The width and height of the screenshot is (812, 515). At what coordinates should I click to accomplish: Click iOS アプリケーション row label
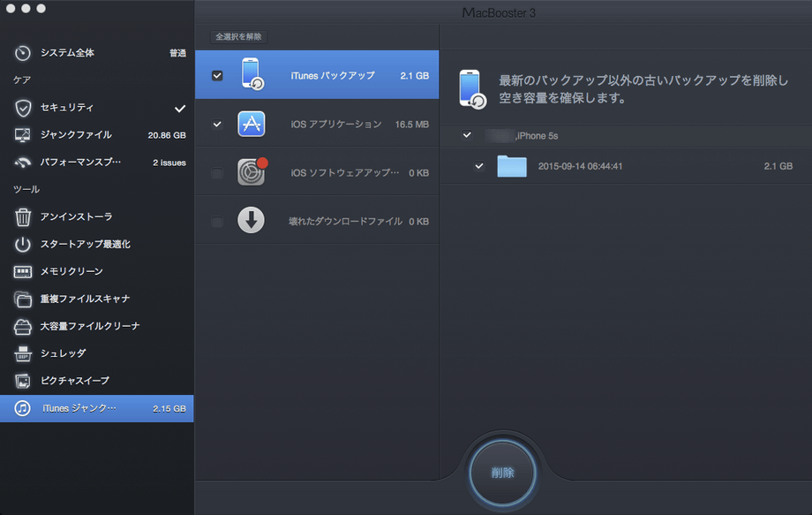[x=336, y=125]
